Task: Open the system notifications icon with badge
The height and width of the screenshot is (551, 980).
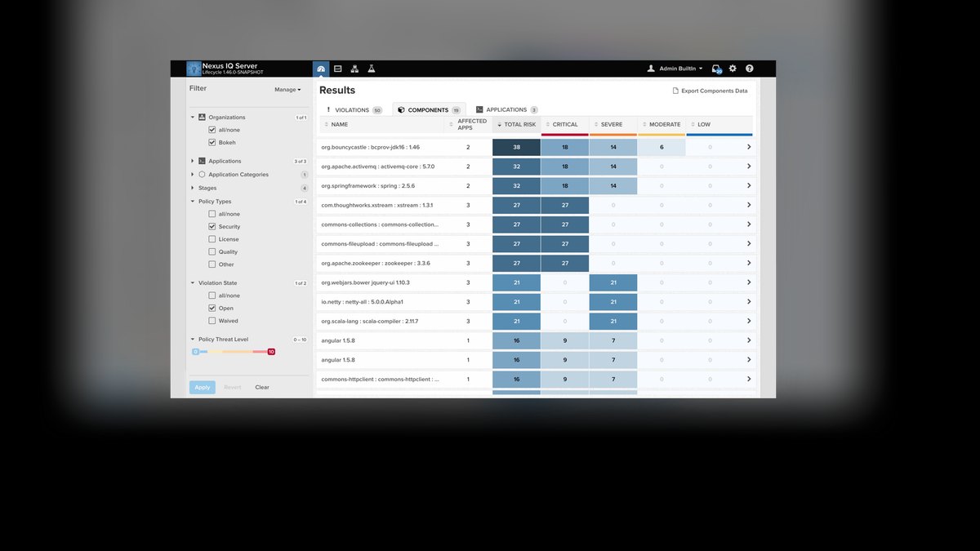Action: pyautogui.click(x=716, y=69)
